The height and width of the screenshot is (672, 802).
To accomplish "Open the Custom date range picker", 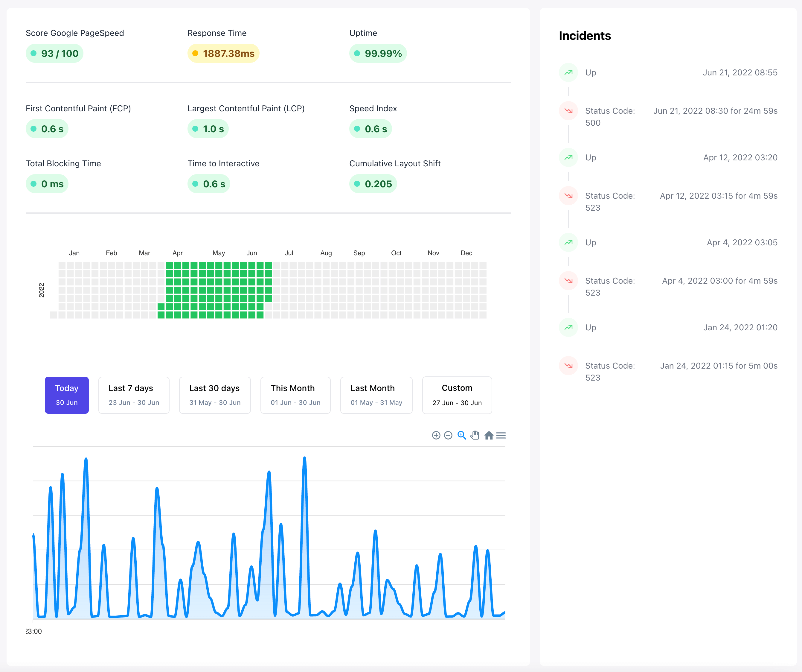I will click(x=457, y=395).
